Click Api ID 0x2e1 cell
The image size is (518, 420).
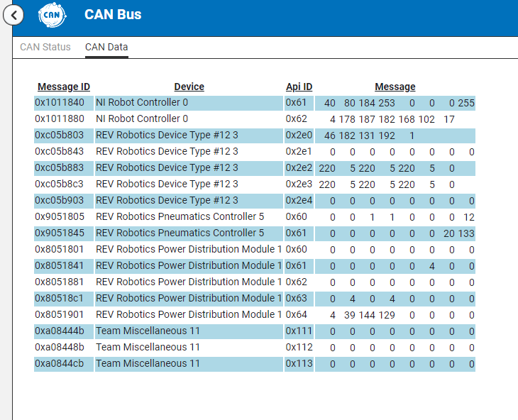point(299,152)
